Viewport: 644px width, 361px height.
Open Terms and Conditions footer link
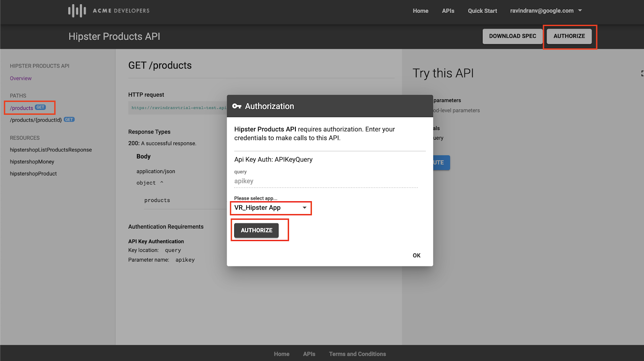pyautogui.click(x=357, y=354)
